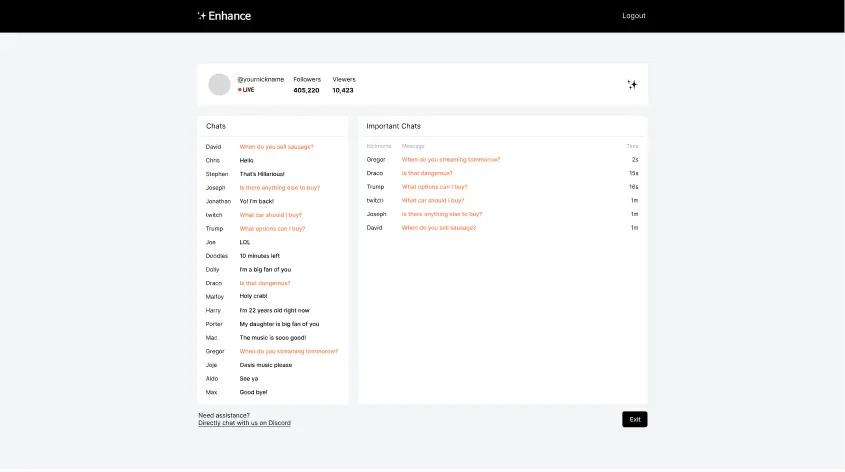Screen dimensions: 845x472
Task: Select Trump's 'What options can I buy?' in Chats
Action: click(272, 228)
